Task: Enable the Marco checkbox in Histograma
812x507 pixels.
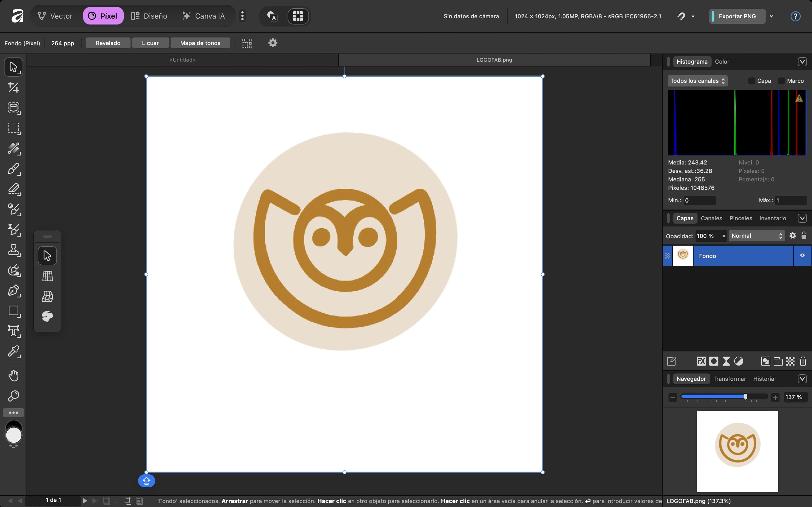Action: click(782, 81)
